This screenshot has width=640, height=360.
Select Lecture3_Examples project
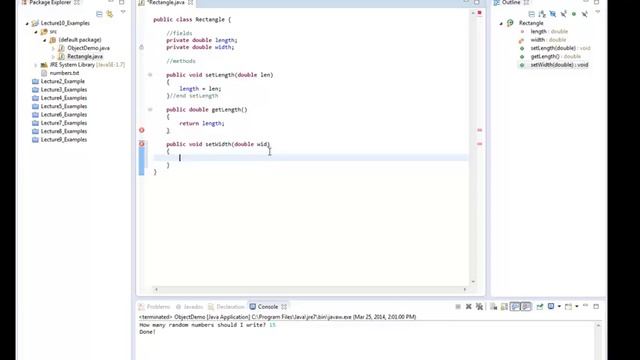pyautogui.click(x=64, y=89)
